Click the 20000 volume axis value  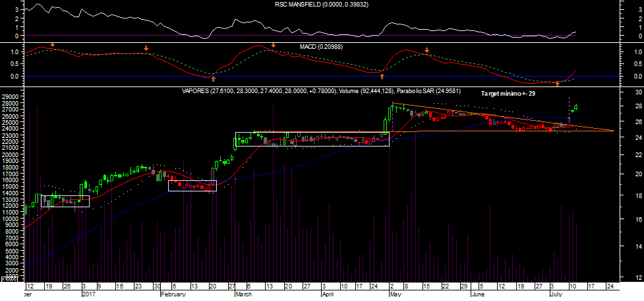coord(9,154)
